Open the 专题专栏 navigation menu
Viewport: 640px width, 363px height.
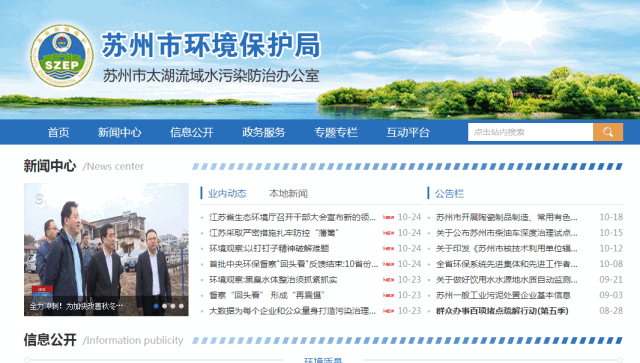336,132
